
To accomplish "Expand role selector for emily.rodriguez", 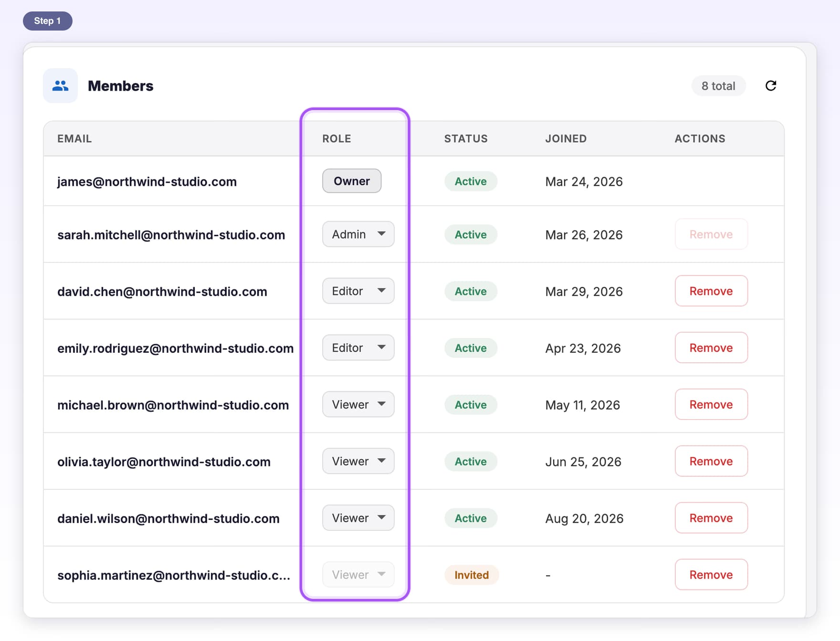I will pos(358,348).
